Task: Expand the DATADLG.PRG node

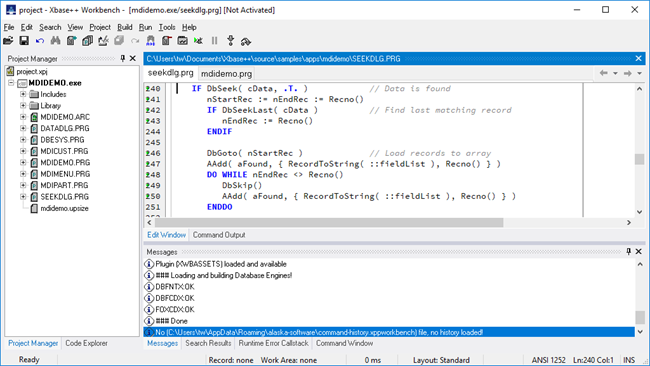Action: (x=23, y=128)
